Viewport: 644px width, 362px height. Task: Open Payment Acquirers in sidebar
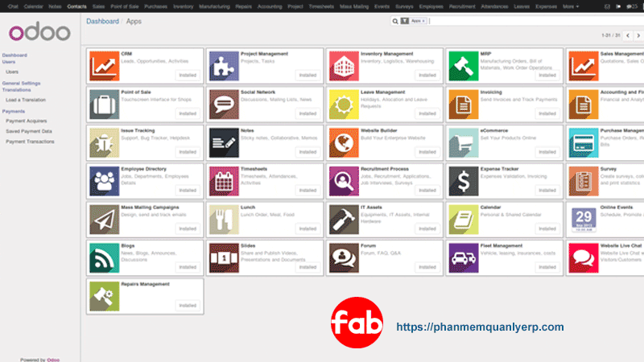[x=27, y=121]
